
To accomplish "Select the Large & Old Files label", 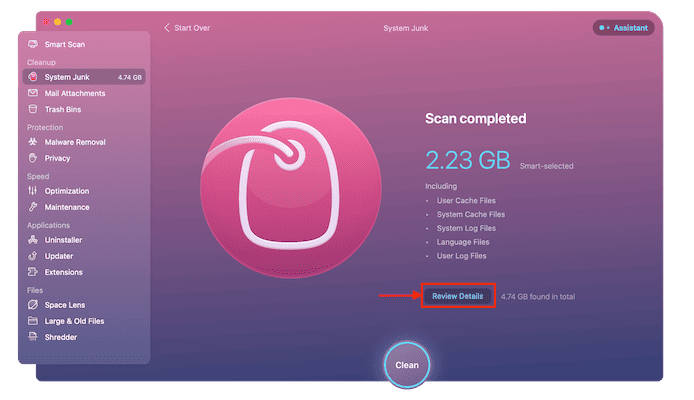I will click(74, 321).
